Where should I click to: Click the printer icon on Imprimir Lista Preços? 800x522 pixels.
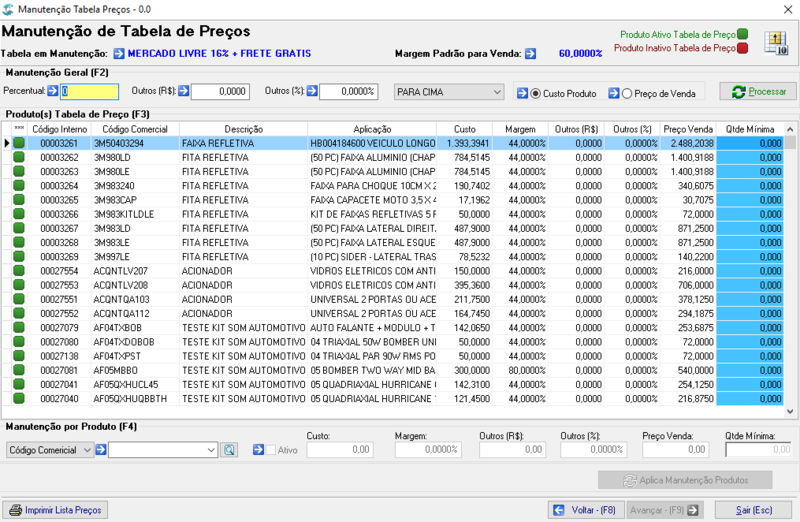tap(16, 510)
